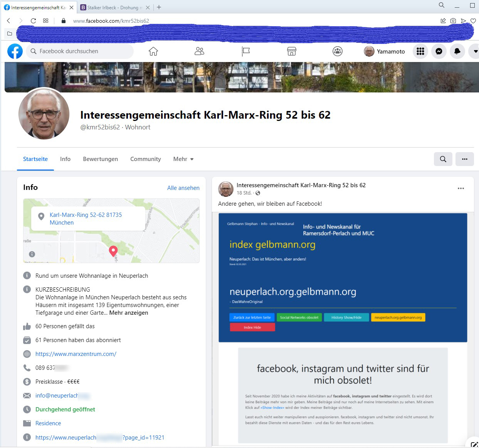Click the 18 Std. post timestamp

[x=244, y=193]
